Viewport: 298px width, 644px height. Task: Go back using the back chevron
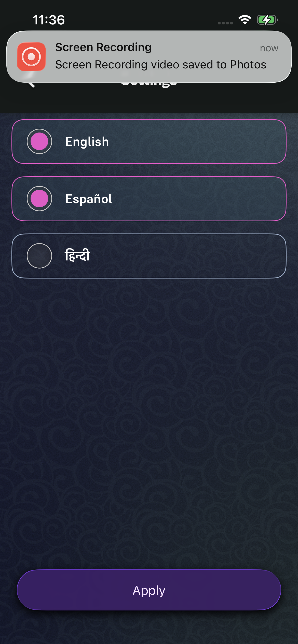31,84
